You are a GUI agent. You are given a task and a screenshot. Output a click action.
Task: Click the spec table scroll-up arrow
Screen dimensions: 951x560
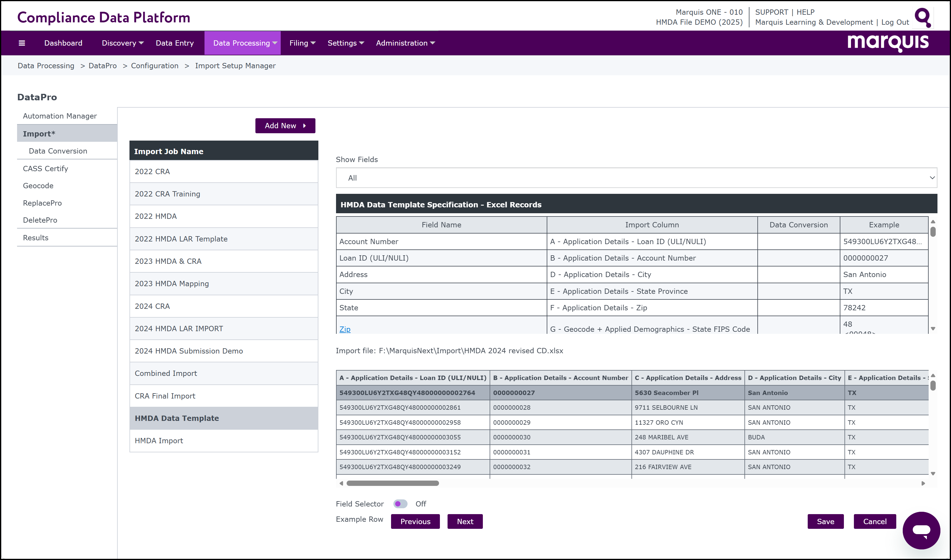(x=933, y=222)
